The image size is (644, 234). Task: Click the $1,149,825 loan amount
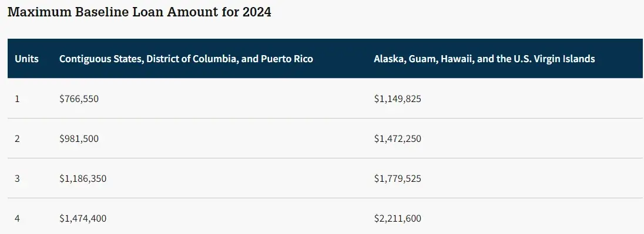click(x=398, y=99)
